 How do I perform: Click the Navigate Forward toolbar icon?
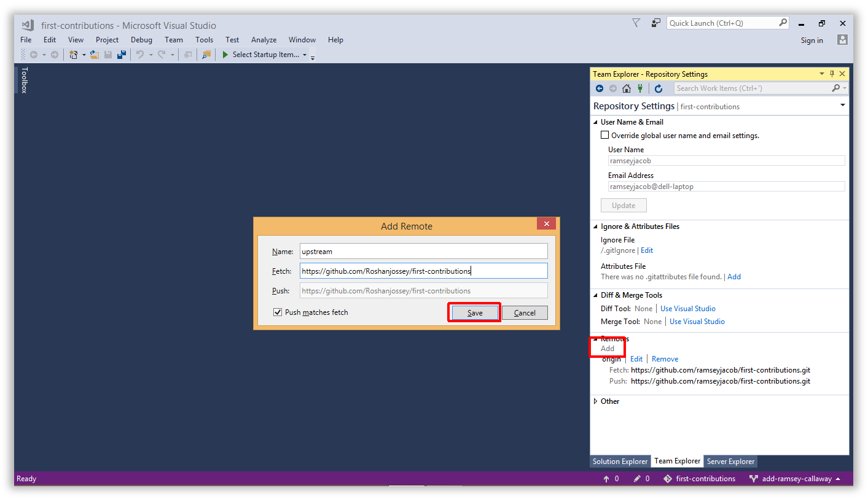coord(55,55)
